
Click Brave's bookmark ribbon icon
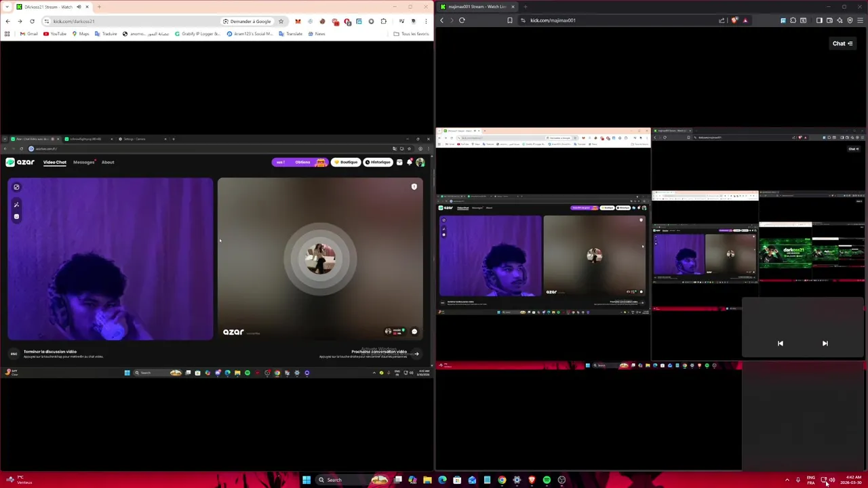[510, 20]
